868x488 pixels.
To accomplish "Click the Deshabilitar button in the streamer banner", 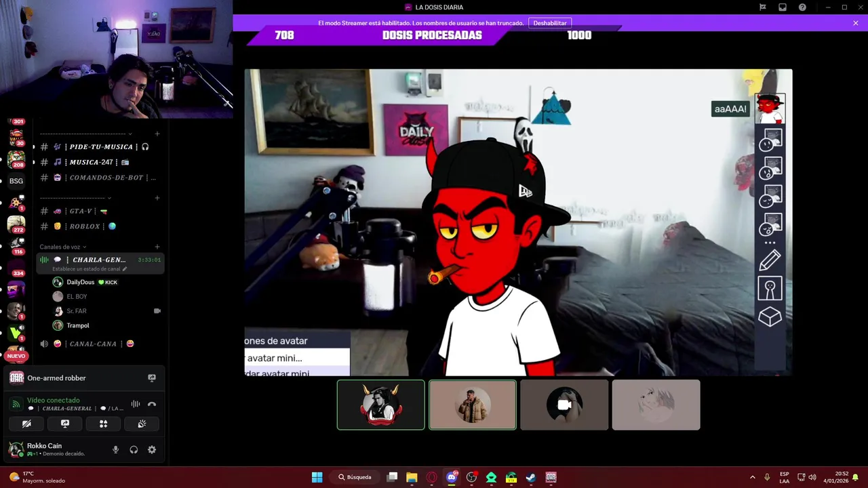I will coord(550,23).
